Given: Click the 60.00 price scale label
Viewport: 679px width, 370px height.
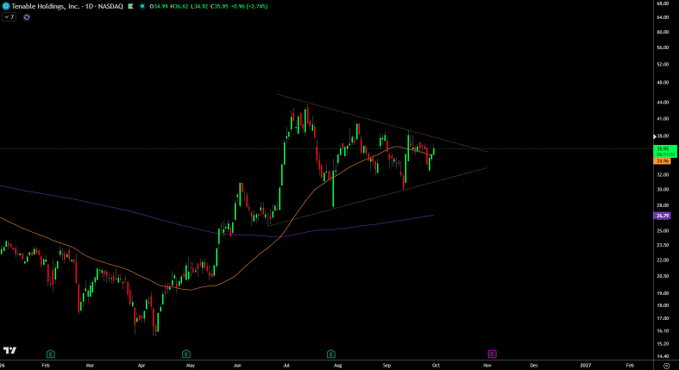Looking at the screenshot, I should (663, 32).
